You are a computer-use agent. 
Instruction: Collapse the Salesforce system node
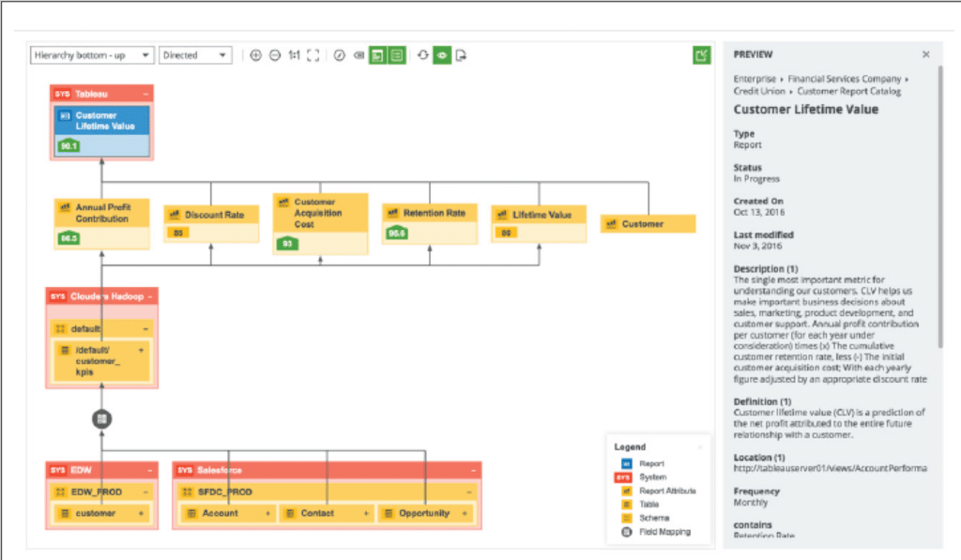pos(473,471)
